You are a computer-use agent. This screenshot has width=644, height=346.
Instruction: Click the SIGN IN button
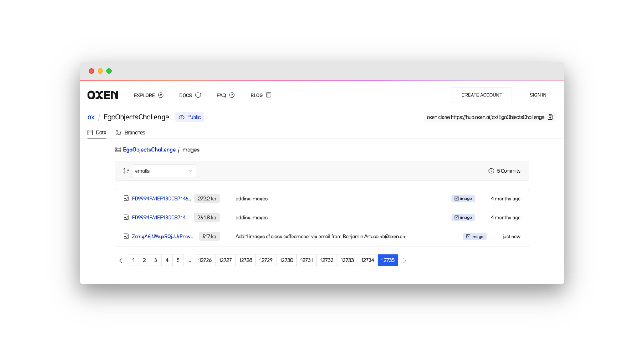tap(538, 95)
